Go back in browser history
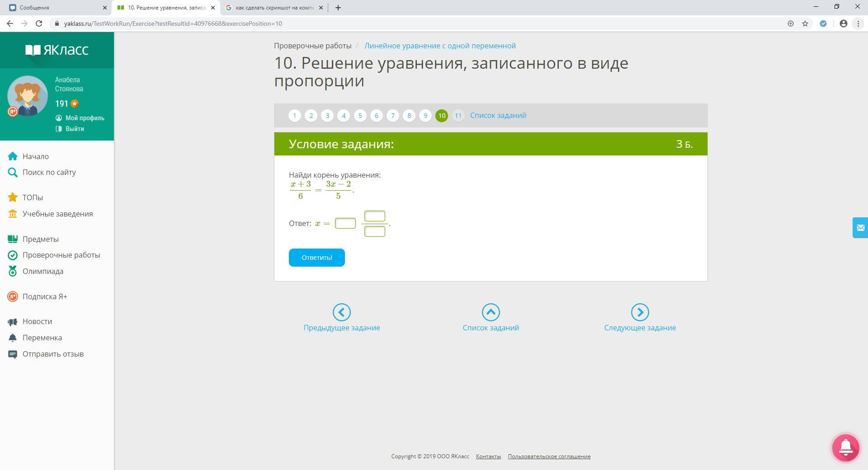The height and width of the screenshot is (470, 868). pos(10,23)
